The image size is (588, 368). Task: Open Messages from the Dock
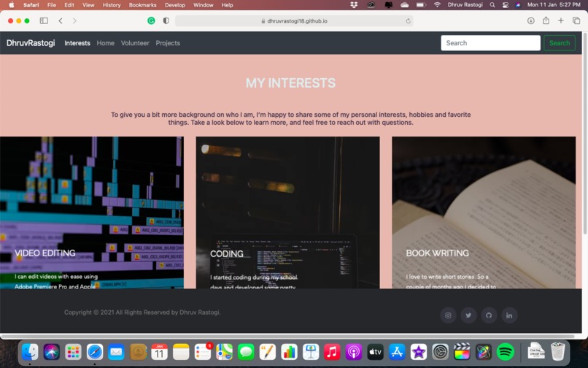click(x=246, y=352)
